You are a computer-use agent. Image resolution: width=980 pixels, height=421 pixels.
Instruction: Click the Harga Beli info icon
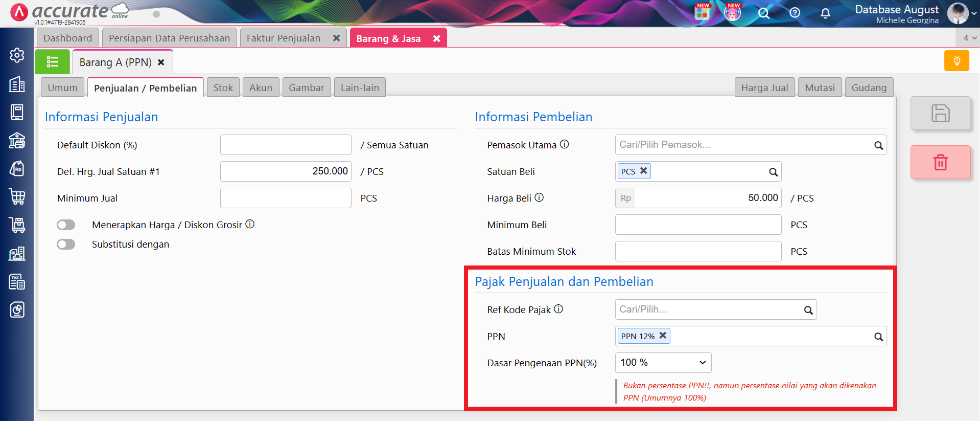tap(539, 197)
